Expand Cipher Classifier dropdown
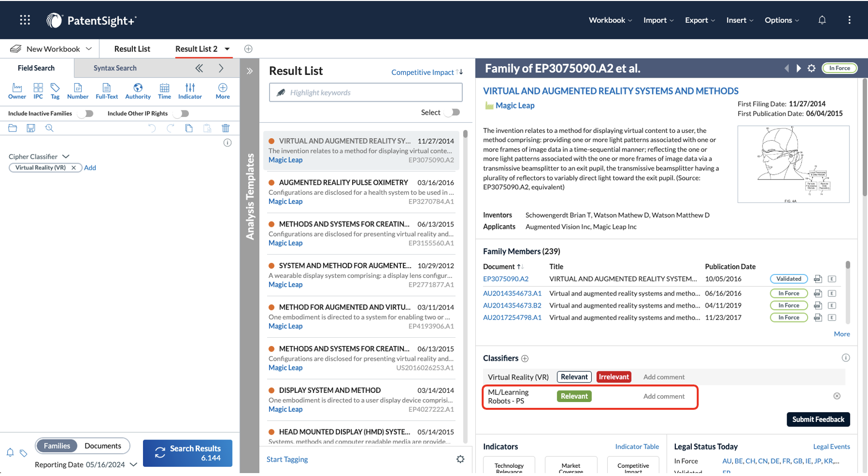 [x=66, y=156]
